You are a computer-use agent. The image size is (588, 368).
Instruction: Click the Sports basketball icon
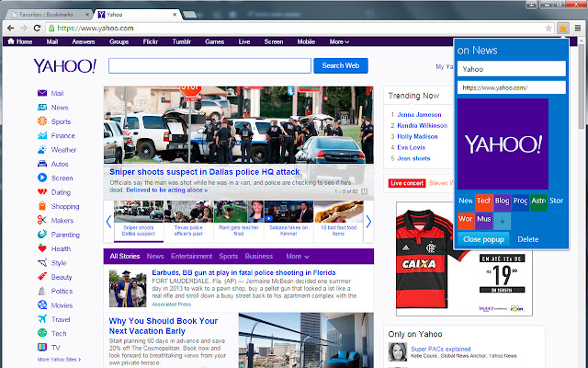click(42, 121)
